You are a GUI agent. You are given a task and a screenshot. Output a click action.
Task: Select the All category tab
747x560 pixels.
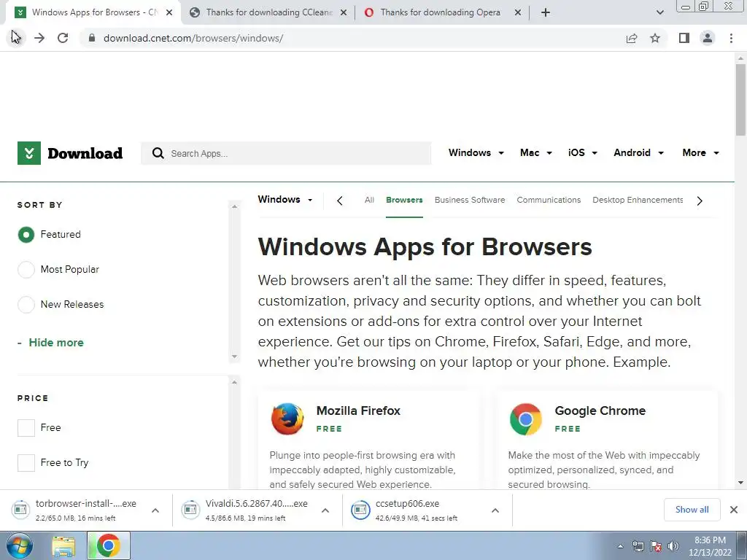pos(369,200)
